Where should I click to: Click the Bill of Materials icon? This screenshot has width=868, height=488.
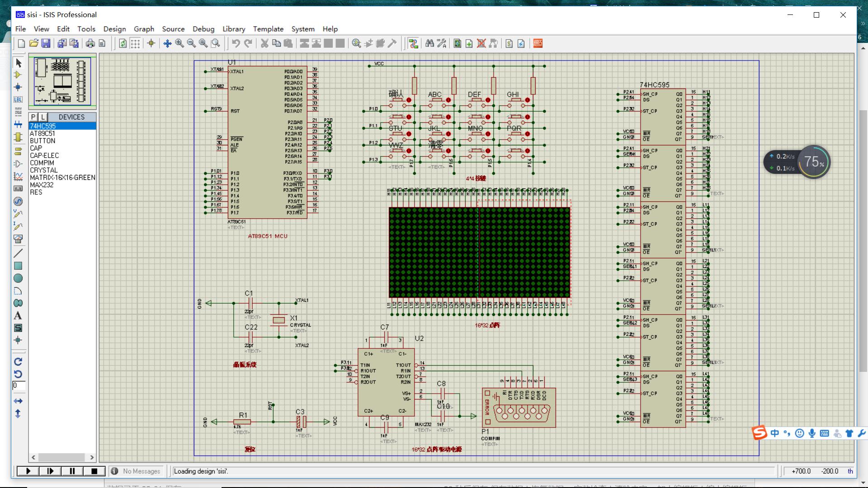(x=509, y=43)
